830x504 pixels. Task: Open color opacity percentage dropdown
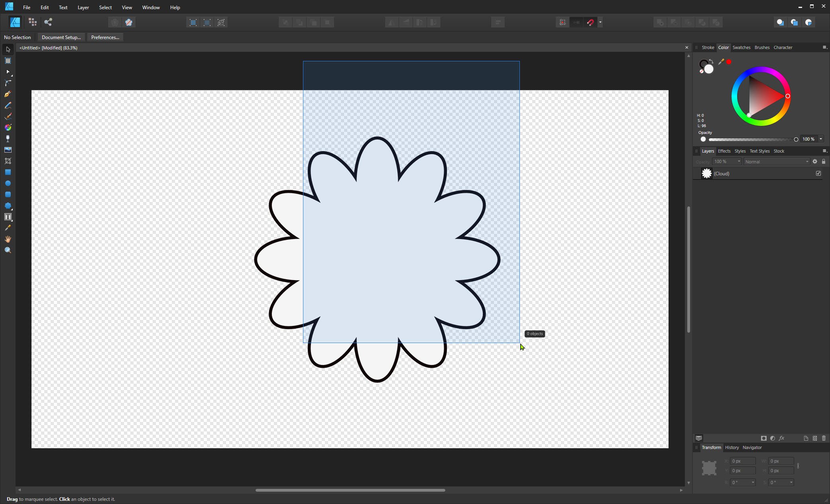coord(821,139)
